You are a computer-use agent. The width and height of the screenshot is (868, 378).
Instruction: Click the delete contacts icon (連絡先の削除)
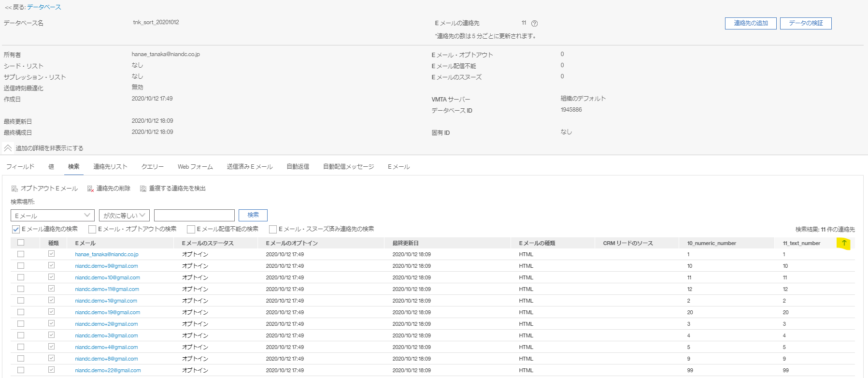90,189
